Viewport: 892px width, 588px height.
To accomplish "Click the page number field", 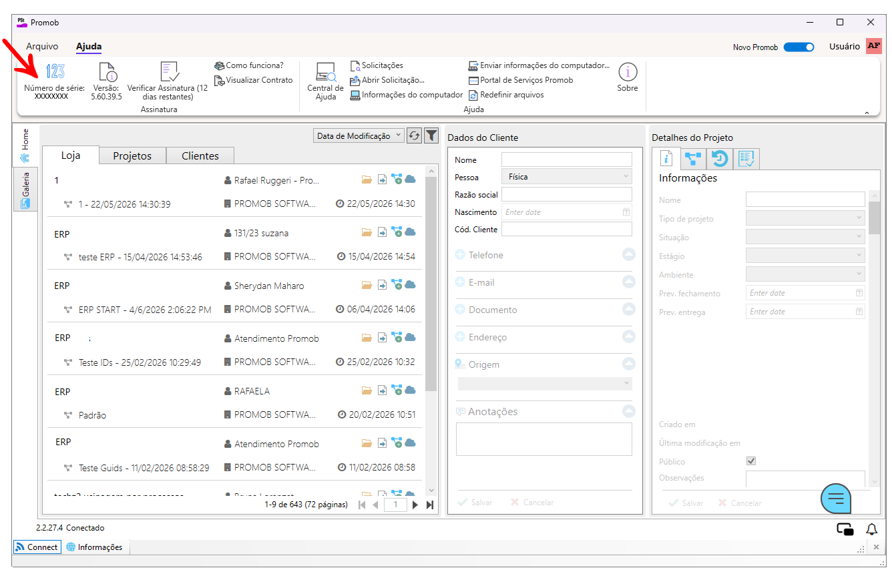I will coord(396,505).
